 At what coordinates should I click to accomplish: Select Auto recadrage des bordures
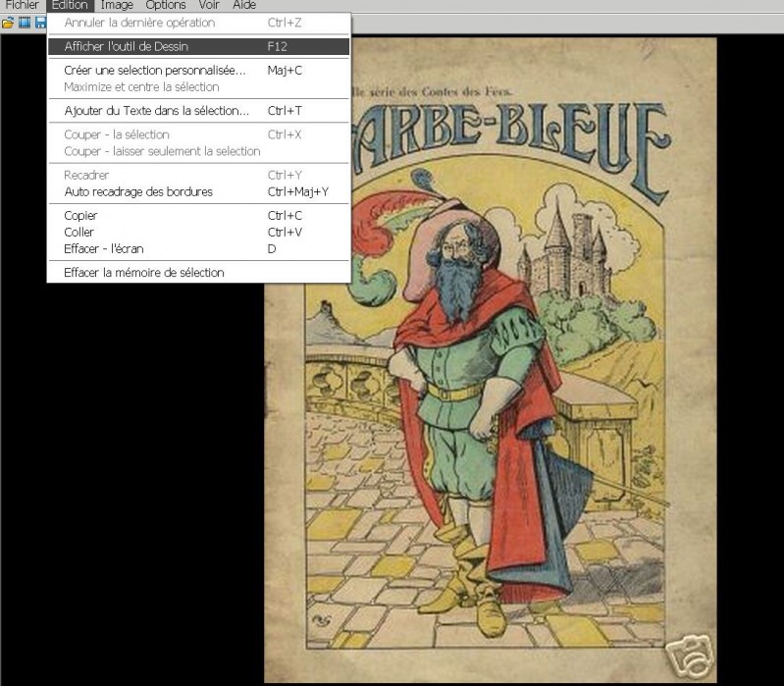[x=198, y=191]
